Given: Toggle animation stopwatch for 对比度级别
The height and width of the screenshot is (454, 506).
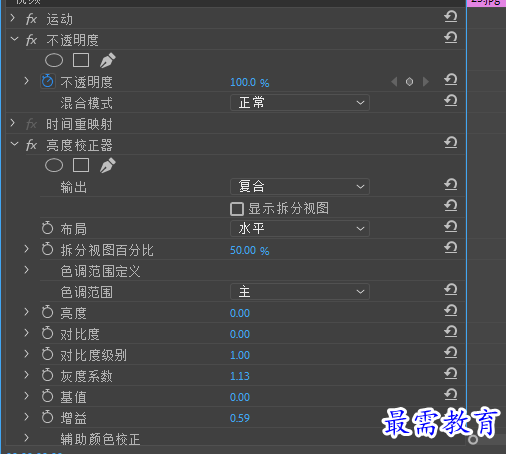Looking at the screenshot, I should (48, 354).
